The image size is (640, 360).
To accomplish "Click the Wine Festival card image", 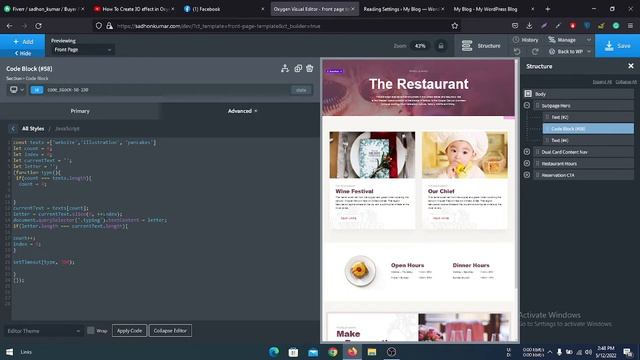I will [x=372, y=155].
